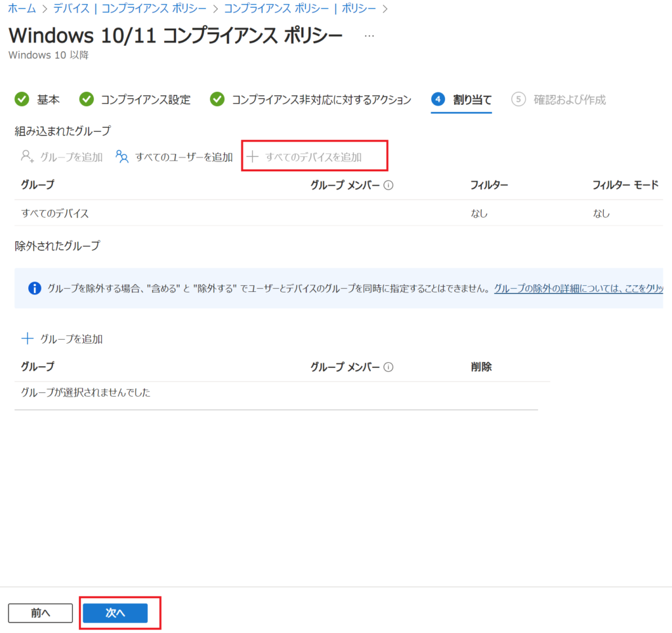Click 'なし' in the フィルター column
The width and height of the screenshot is (672, 633).
(x=478, y=213)
